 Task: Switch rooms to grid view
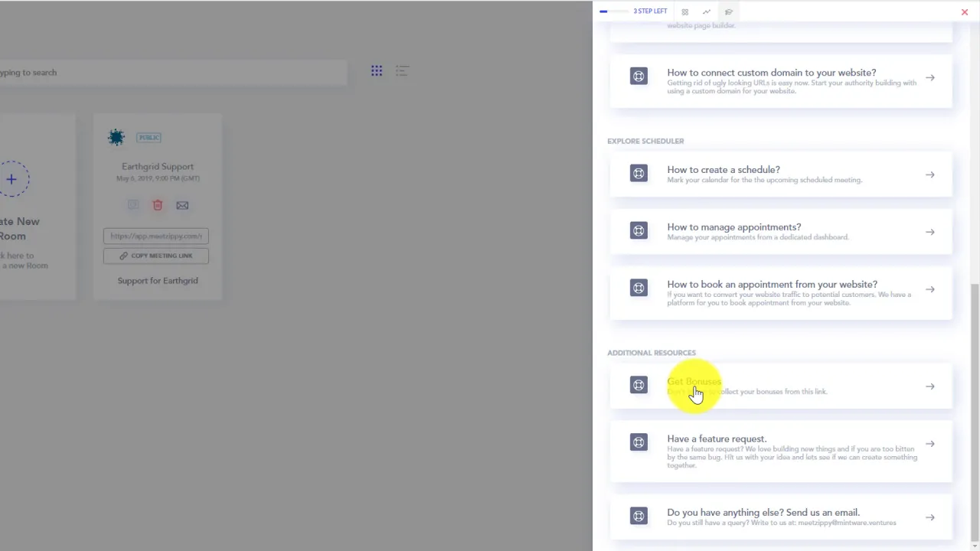pos(377,70)
